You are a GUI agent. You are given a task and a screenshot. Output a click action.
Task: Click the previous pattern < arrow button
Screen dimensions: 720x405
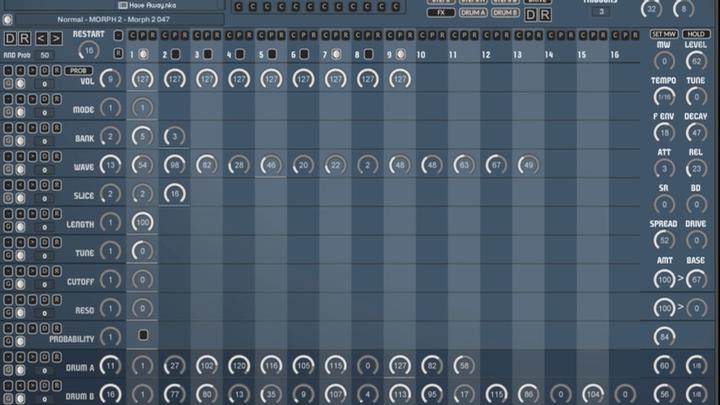pyautogui.click(x=41, y=38)
